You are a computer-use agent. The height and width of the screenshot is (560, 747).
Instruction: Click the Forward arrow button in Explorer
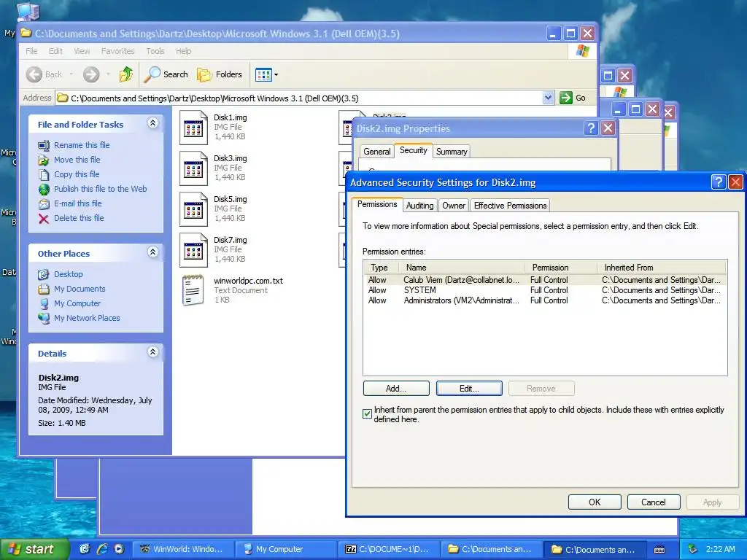pyautogui.click(x=91, y=74)
